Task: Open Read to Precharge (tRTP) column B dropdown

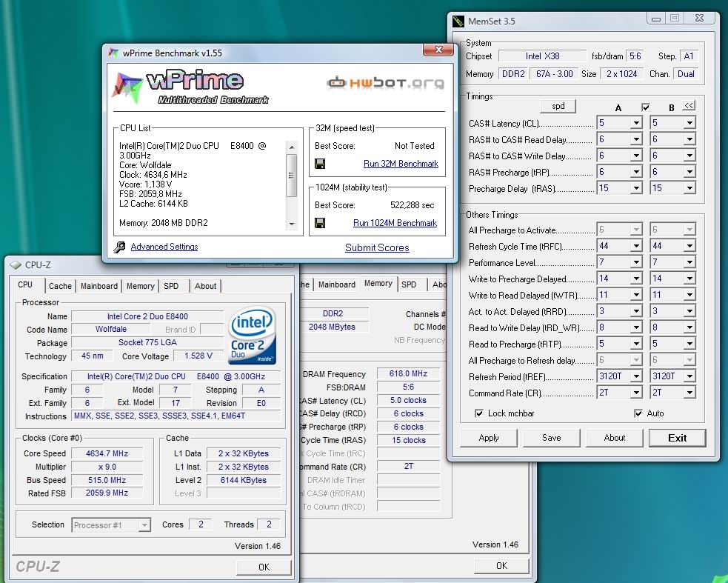Action: coord(689,344)
